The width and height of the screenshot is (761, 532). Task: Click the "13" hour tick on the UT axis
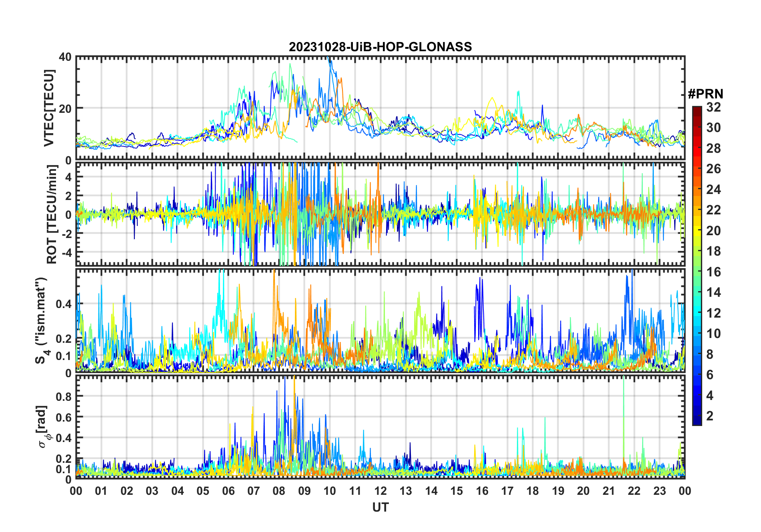[406, 491]
